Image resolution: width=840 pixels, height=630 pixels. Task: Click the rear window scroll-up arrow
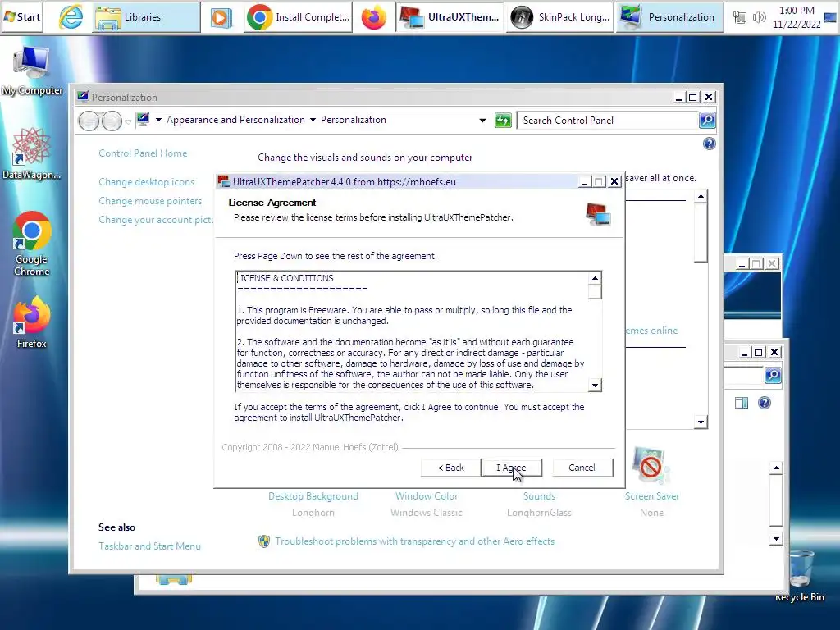pyautogui.click(x=776, y=468)
